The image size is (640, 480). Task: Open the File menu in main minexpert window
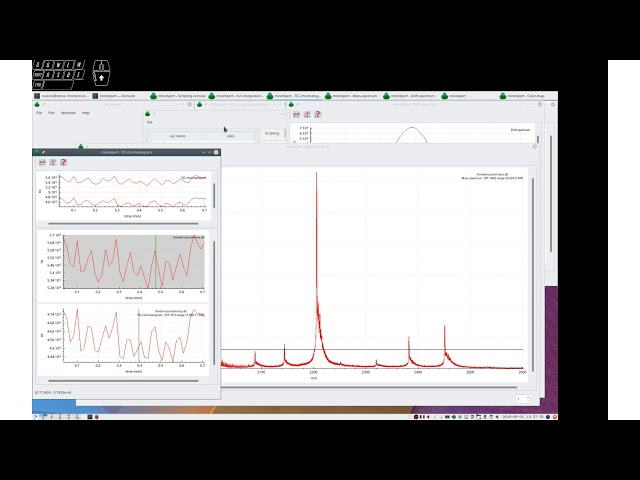[39, 113]
